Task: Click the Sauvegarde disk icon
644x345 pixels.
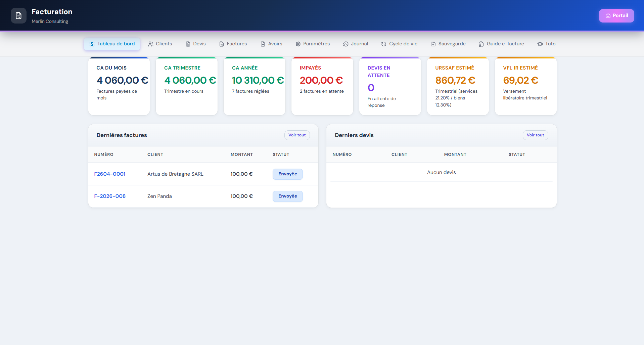Action: coord(433,44)
